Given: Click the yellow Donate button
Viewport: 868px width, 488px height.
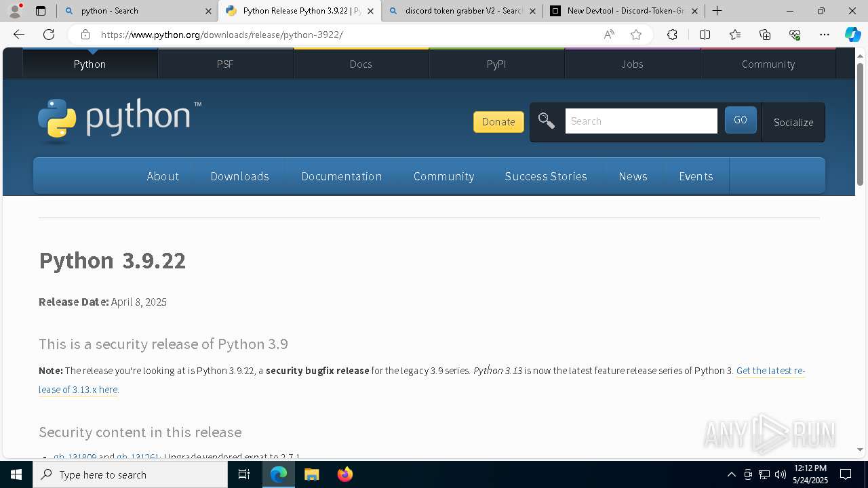Looking at the screenshot, I should 498,122.
